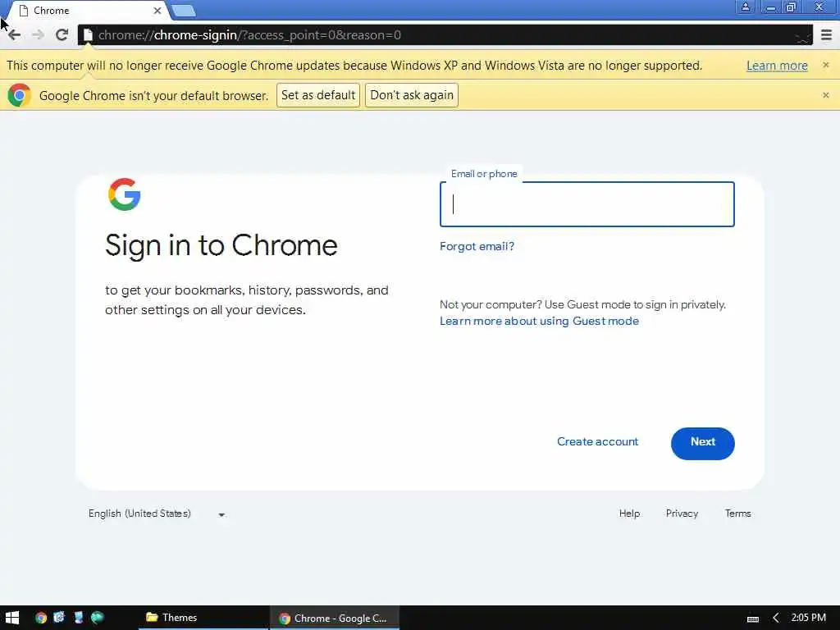840x630 pixels.
Task: Open the Help link
Action: coord(629,514)
